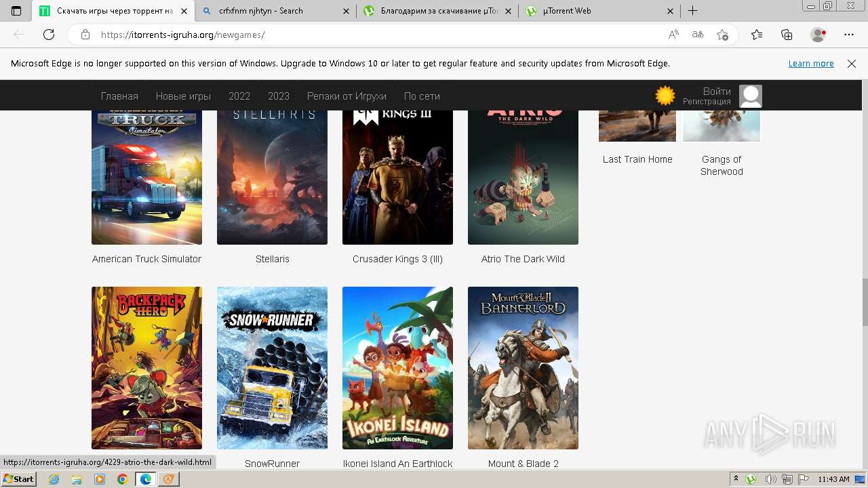
Task: Open Ikonei Island cover image
Action: click(x=397, y=368)
